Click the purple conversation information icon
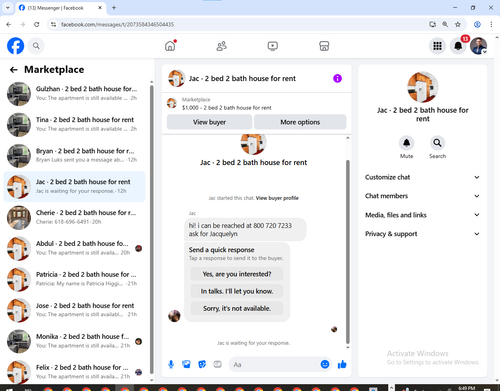Image resolution: width=500 pixels, height=391 pixels. (x=337, y=78)
